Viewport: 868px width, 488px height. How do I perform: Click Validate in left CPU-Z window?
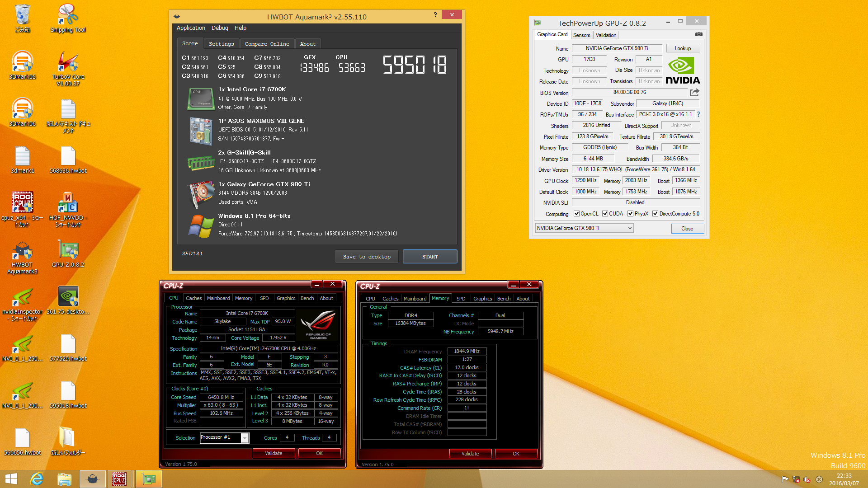point(274,453)
